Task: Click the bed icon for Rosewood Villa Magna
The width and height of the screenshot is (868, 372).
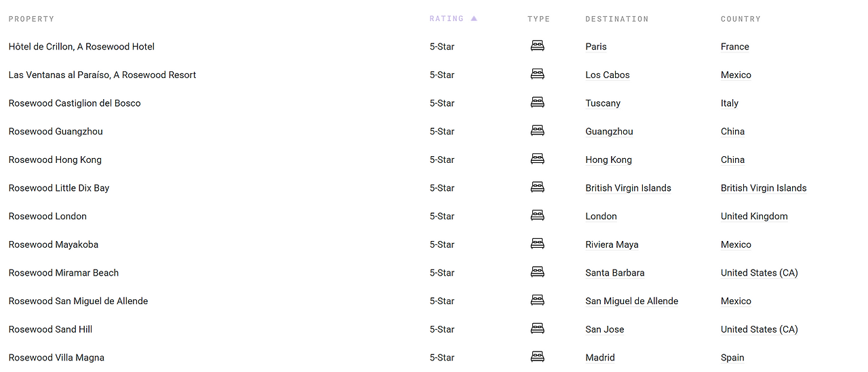Action: tap(537, 357)
